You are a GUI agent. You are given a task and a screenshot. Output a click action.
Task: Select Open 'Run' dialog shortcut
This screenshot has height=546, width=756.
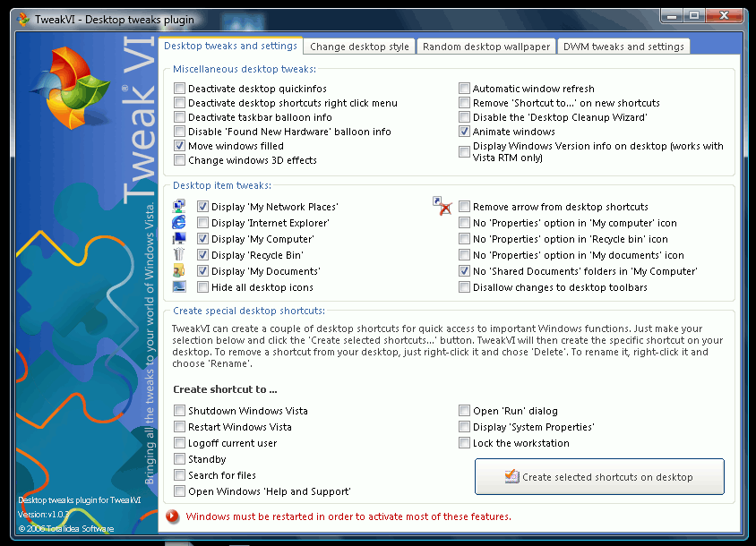[464, 411]
